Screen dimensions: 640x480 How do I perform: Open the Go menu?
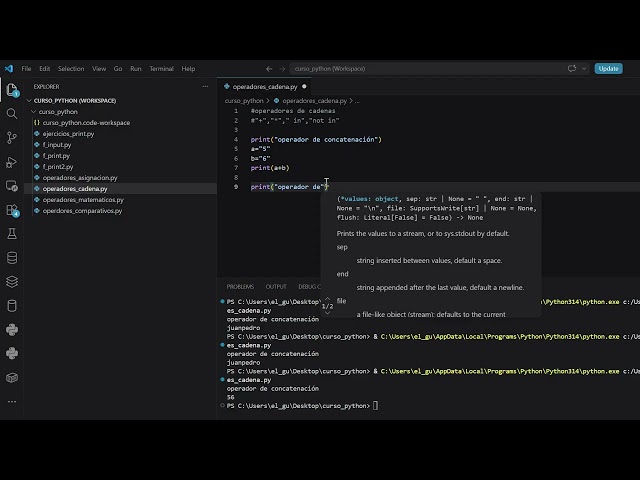tap(118, 69)
